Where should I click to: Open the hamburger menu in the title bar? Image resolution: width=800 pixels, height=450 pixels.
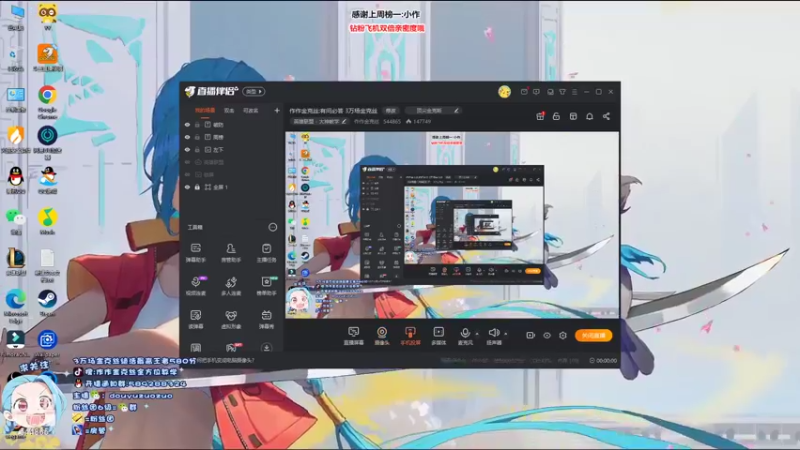point(574,92)
